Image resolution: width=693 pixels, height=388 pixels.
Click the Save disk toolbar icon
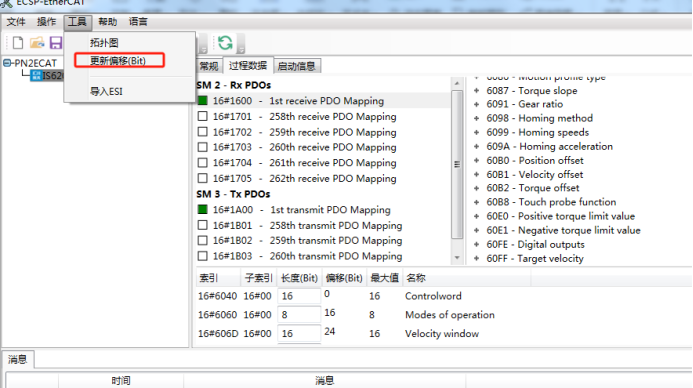[x=56, y=43]
